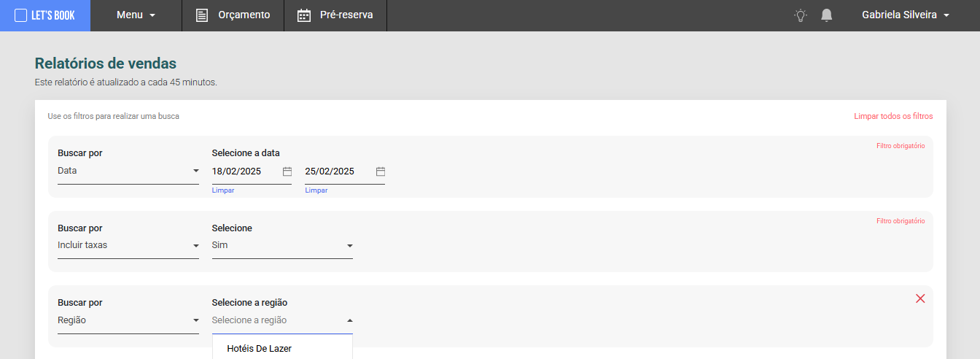
Task: Expand the Região search-by dropdown
Action: (128, 320)
